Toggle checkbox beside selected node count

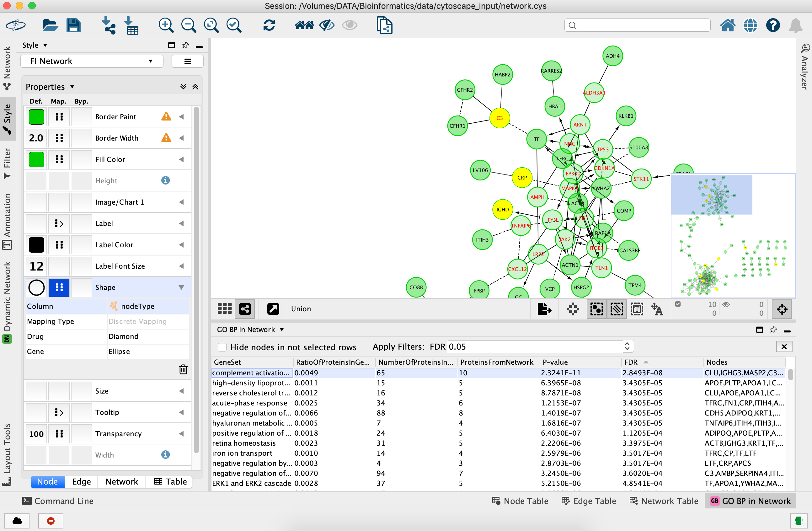coord(678,304)
